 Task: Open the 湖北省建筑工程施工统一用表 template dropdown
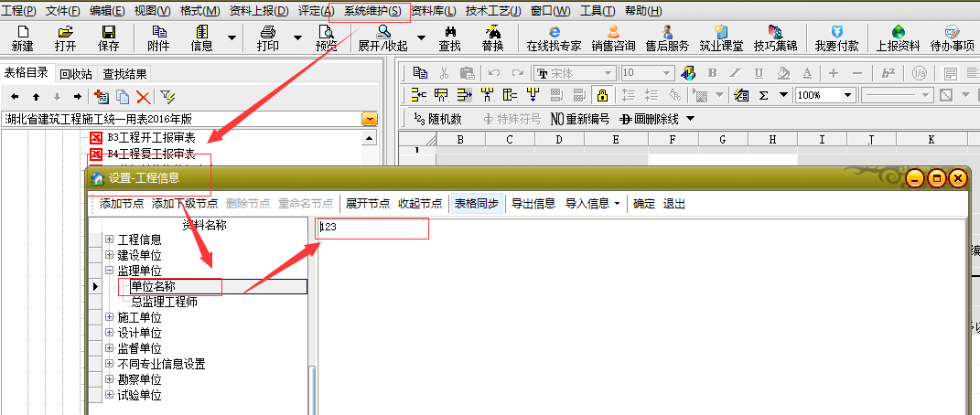[x=369, y=119]
